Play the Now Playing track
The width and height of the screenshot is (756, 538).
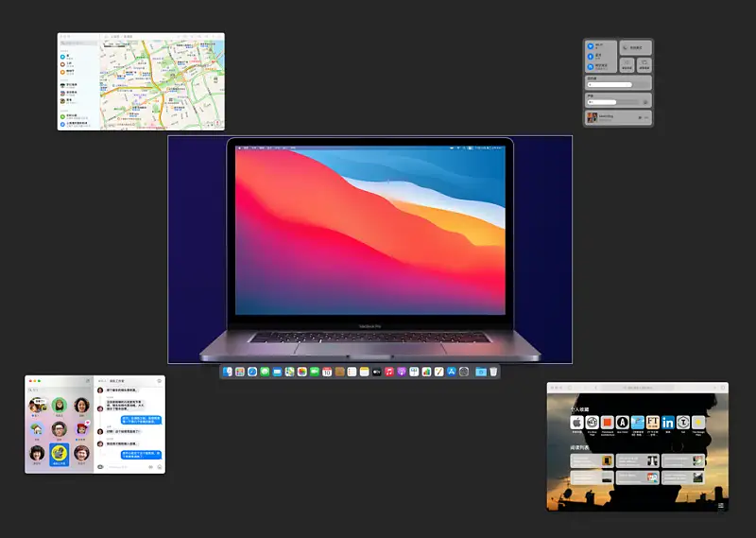(x=640, y=118)
